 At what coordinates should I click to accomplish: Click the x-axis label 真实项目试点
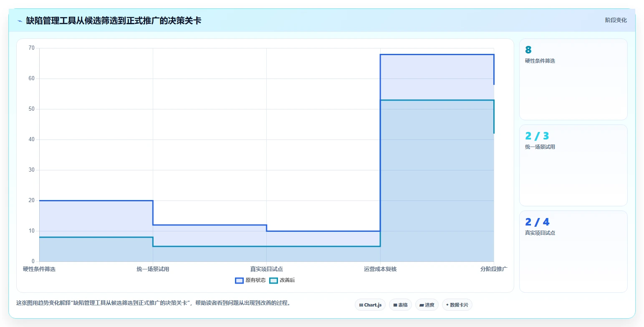click(x=266, y=269)
